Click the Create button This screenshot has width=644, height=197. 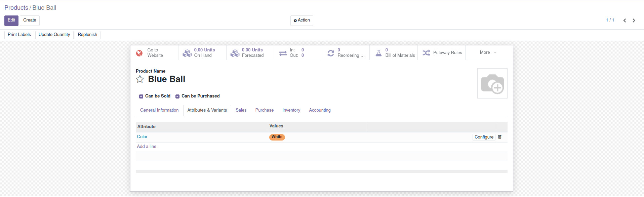30,21
